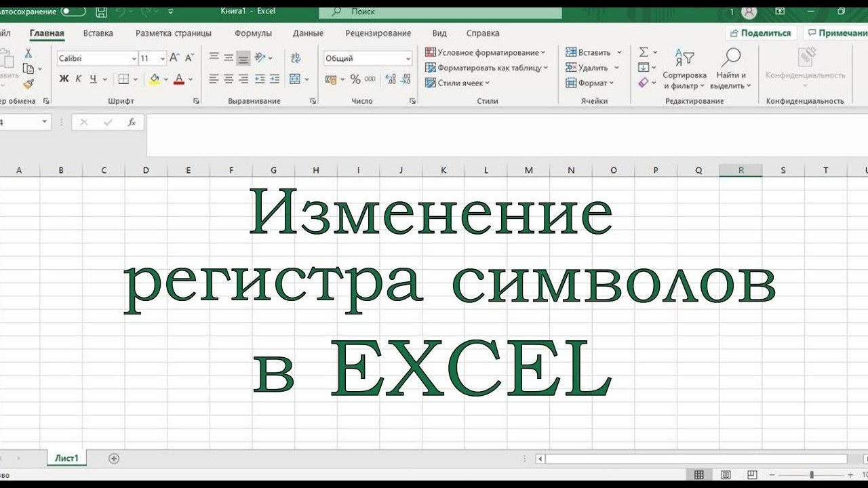
Task: Click in the formula bar field
Action: (x=507, y=135)
